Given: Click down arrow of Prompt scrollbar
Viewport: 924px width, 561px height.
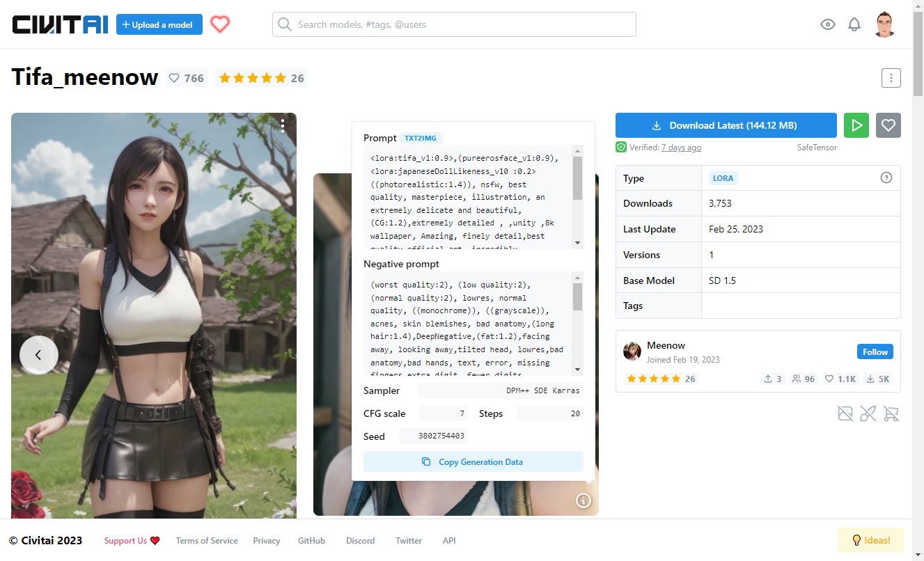Looking at the screenshot, I should click(x=577, y=242).
